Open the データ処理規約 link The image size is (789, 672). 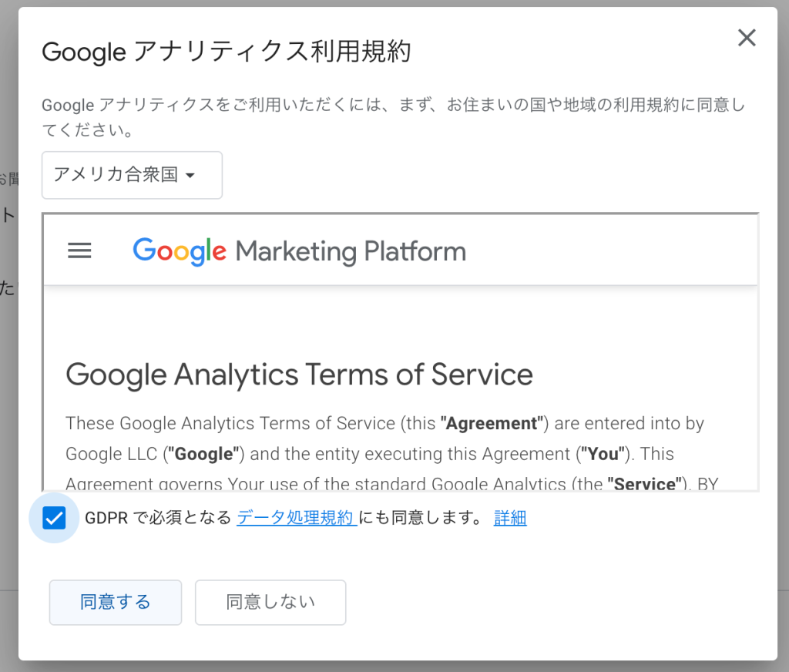tap(297, 517)
